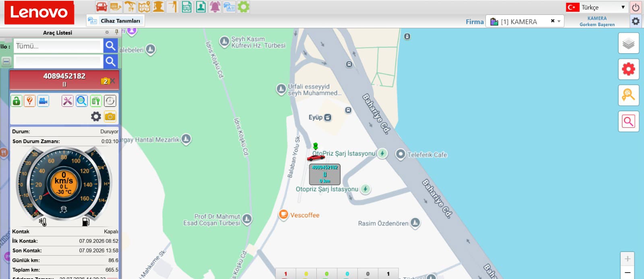Click the orange map location search button
The width and height of the screenshot is (644, 279).
point(628,95)
